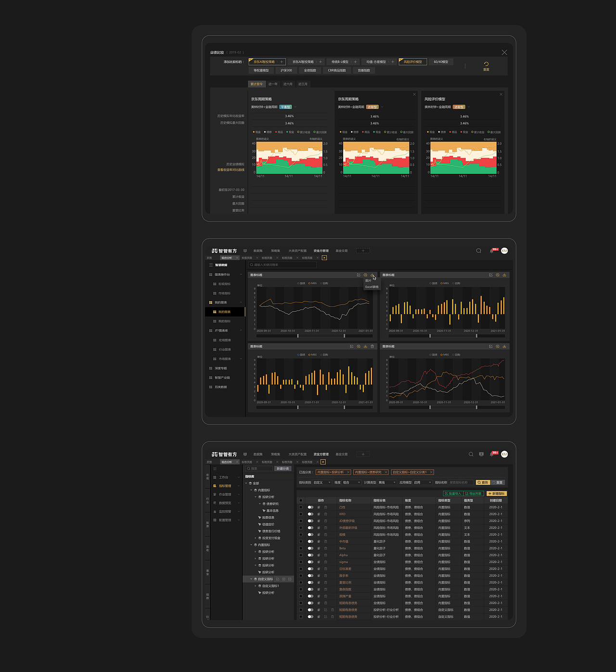Image resolution: width=616 pixels, height=672 pixels.
Task: Click left handle of bottom-right chart range slider
Action: coord(430,407)
